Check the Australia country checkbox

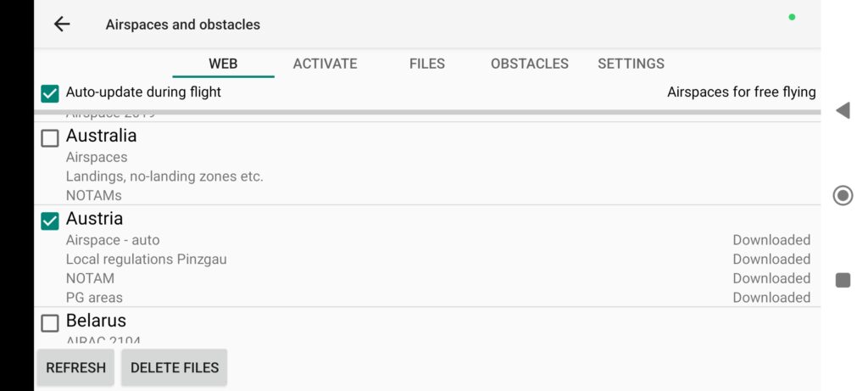click(x=50, y=137)
